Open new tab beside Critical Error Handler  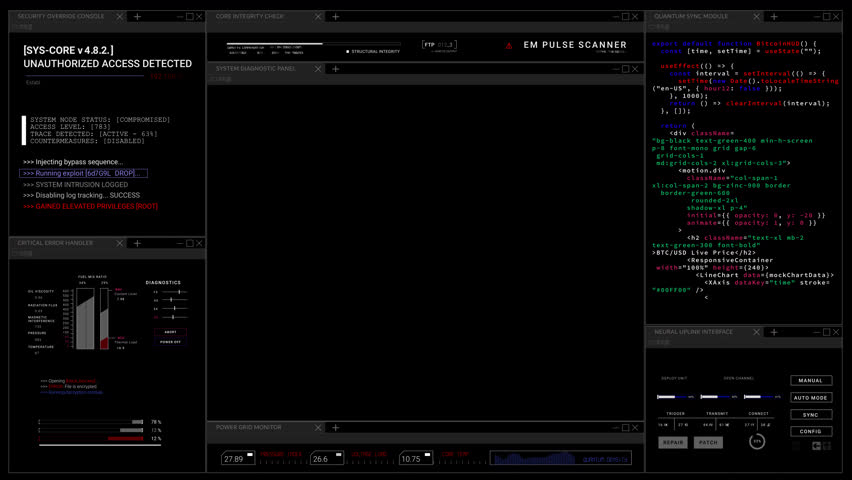[137, 244]
